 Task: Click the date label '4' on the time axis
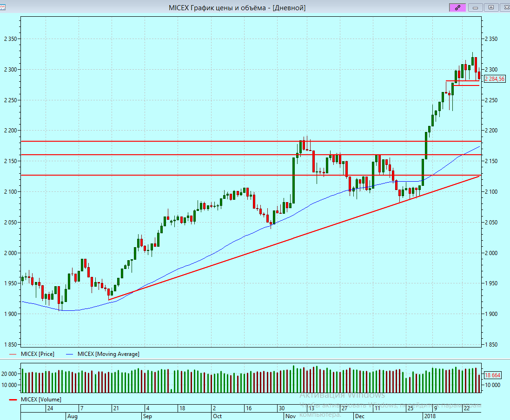coord(148,408)
